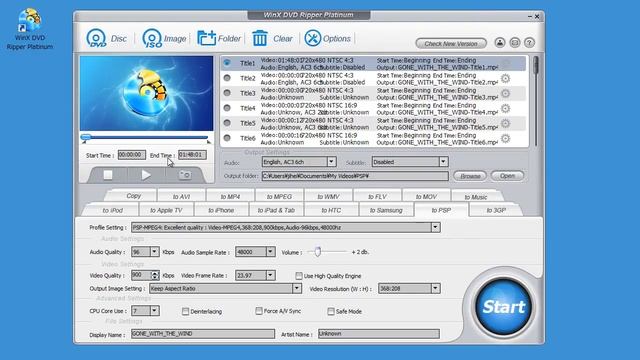Switch to the to Music tab
Viewport: 640px width, 360px height.
(476, 197)
